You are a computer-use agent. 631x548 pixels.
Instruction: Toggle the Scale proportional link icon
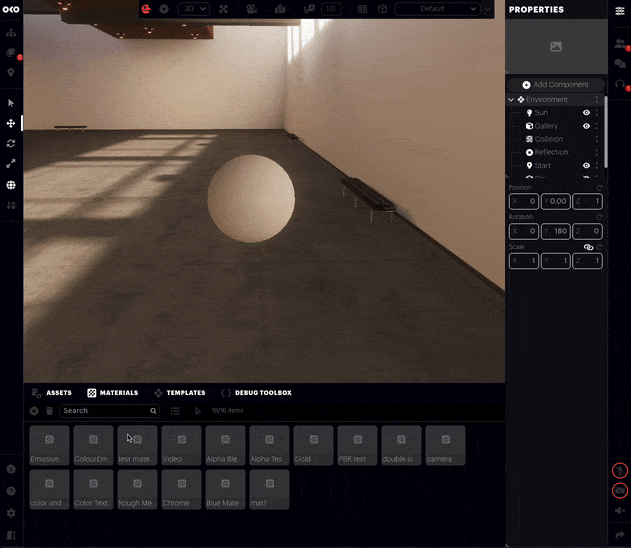[588, 246]
